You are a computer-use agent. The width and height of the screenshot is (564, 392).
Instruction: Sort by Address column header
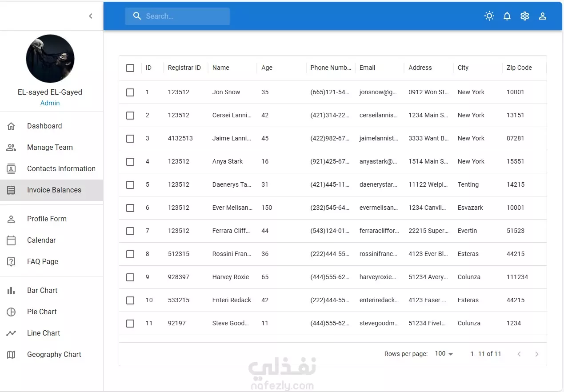[420, 68]
